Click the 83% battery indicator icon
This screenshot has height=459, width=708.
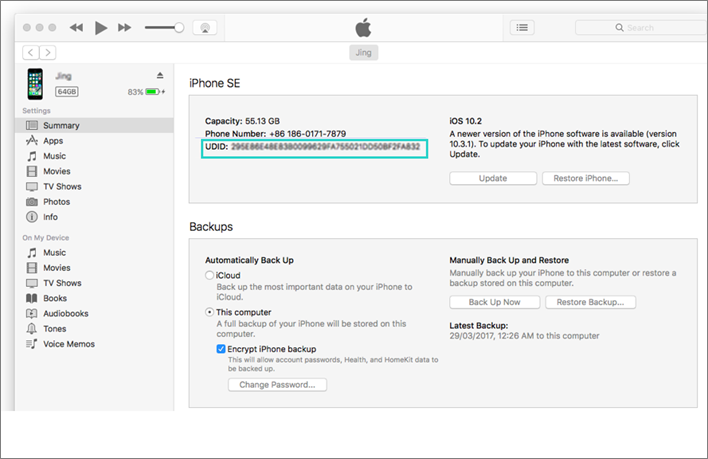pos(153,92)
